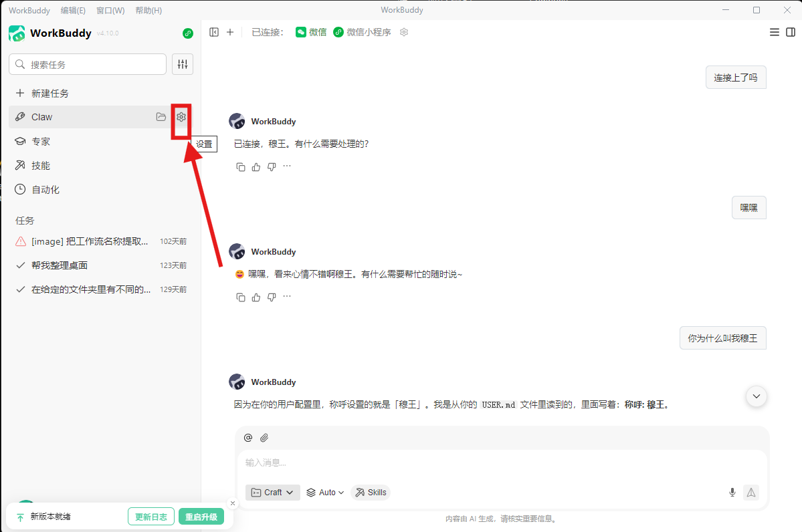Open connection settings gear beside 微信小程序

click(404, 32)
